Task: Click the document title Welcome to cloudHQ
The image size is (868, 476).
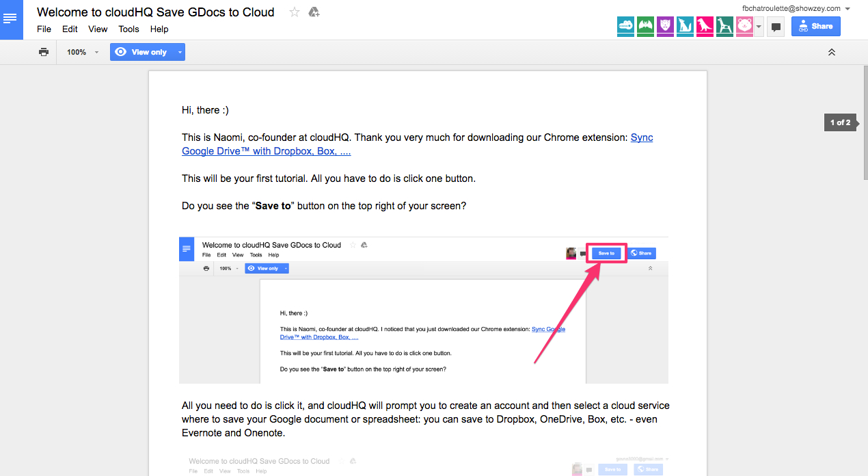Action: pos(156,12)
